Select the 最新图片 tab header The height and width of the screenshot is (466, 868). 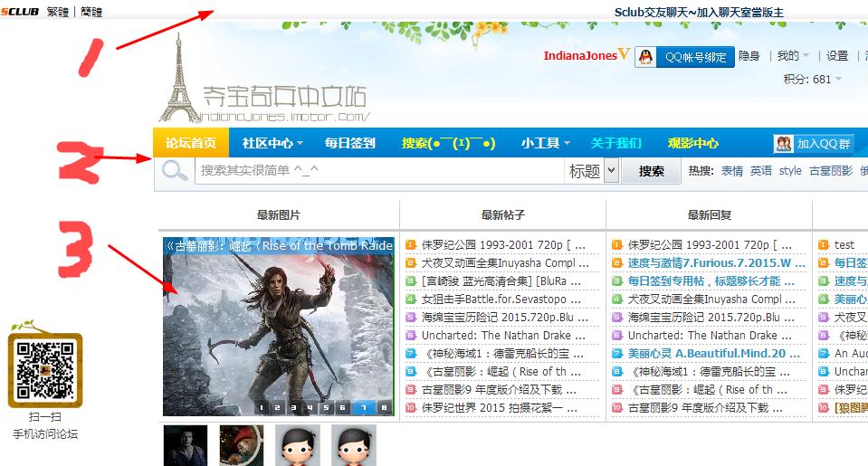(279, 214)
